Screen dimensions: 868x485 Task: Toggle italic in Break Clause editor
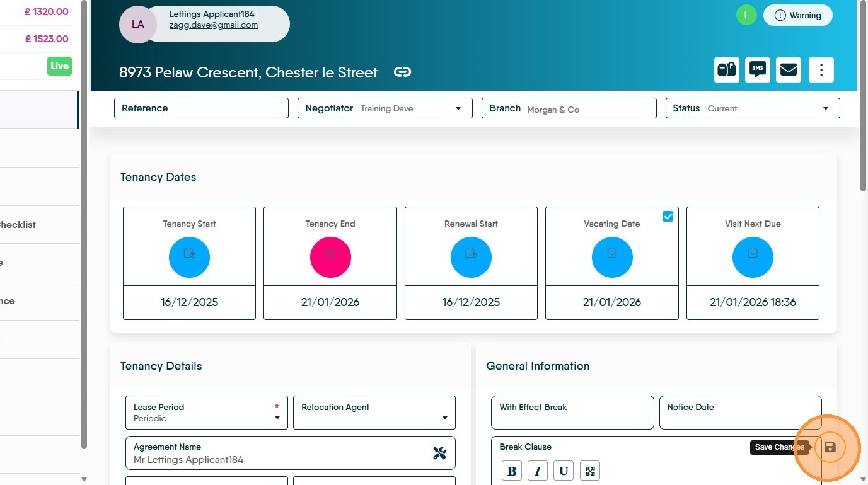tap(538, 471)
